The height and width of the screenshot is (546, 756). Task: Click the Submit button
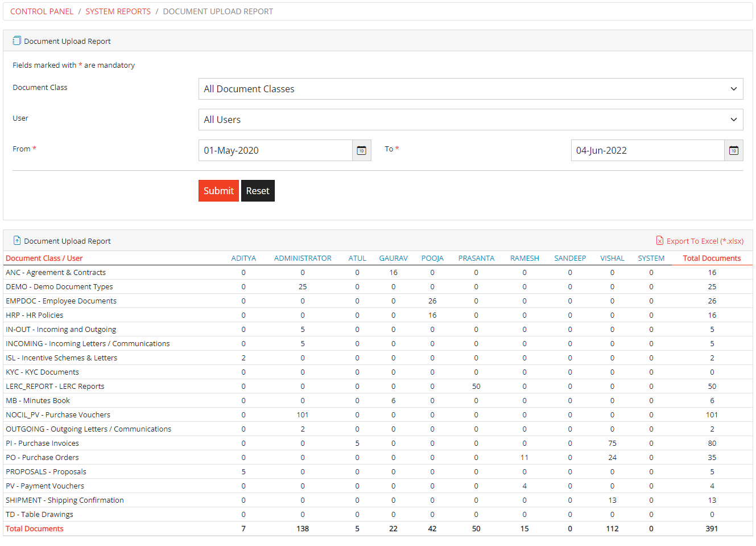point(218,191)
